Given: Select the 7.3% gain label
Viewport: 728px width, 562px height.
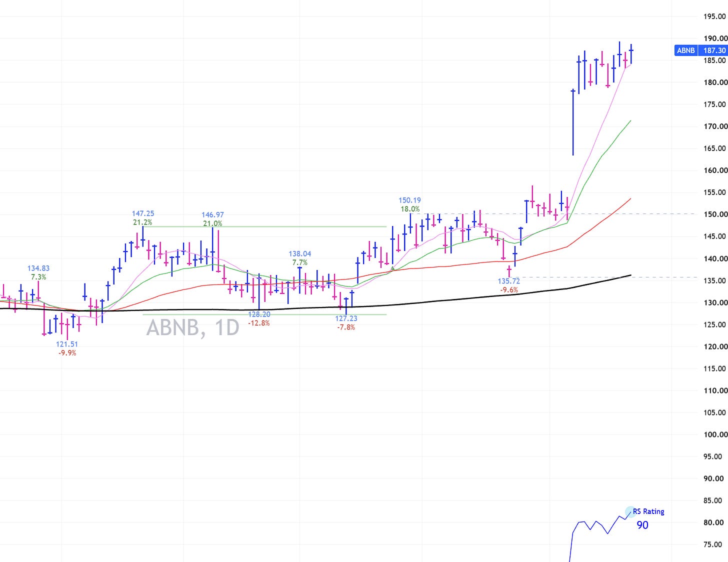Looking at the screenshot, I should coord(38,277).
